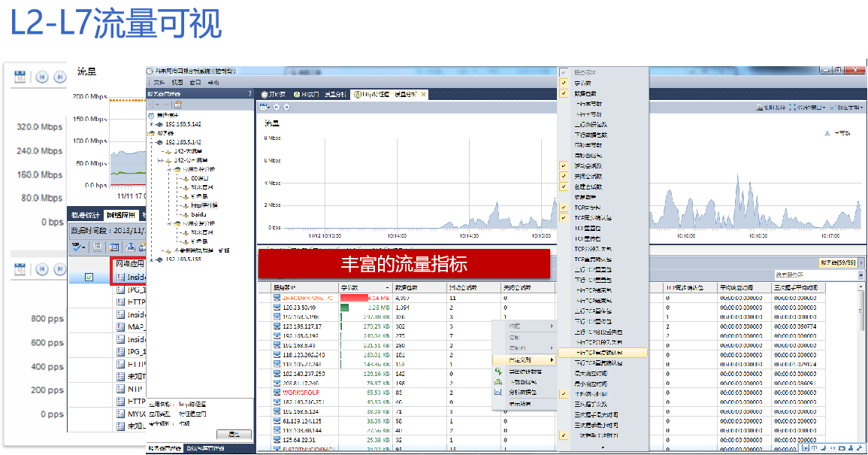Toggle the TCP同步确认包 checkmark in the column list
The height and width of the screenshot is (455, 868).
(x=564, y=218)
